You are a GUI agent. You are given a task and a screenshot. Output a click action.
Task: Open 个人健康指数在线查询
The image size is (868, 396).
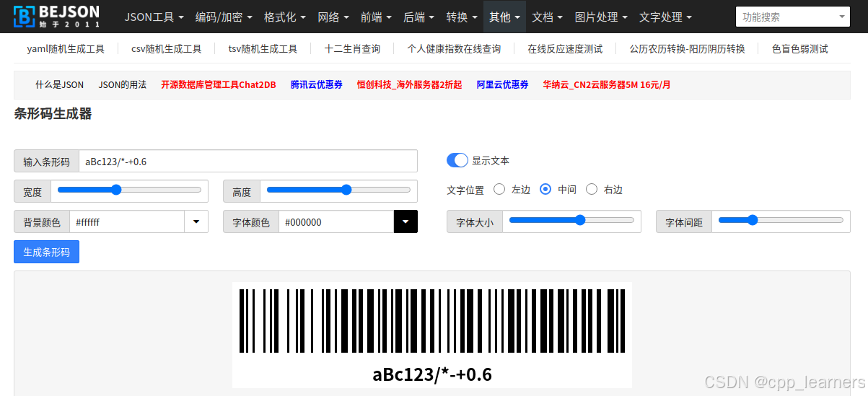click(x=454, y=49)
